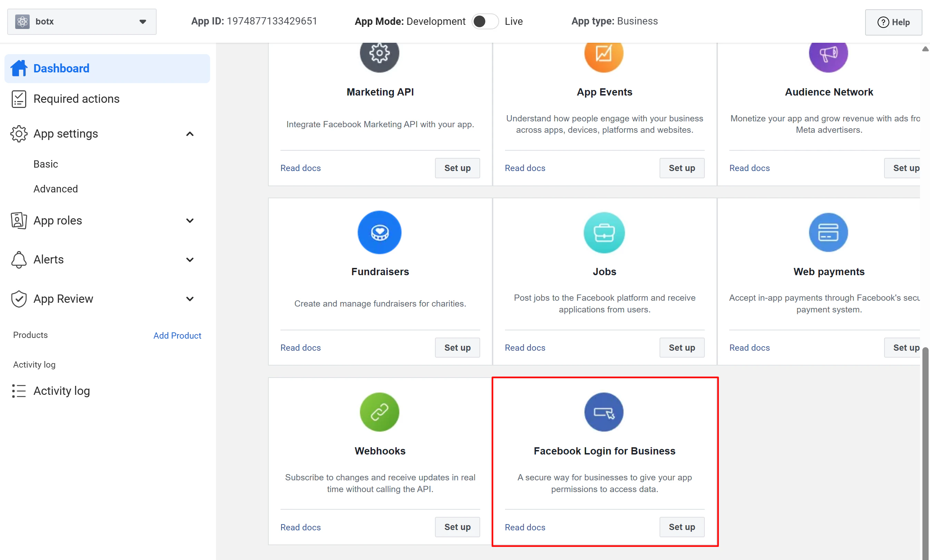Collapse the App settings section
This screenshot has width=930, height=560.
[x=190, y=133]
